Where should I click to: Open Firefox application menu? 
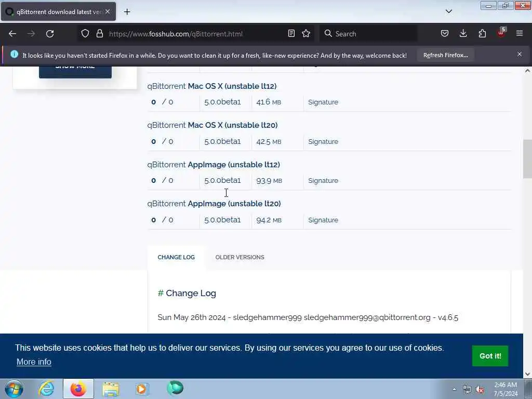[520, 33]
